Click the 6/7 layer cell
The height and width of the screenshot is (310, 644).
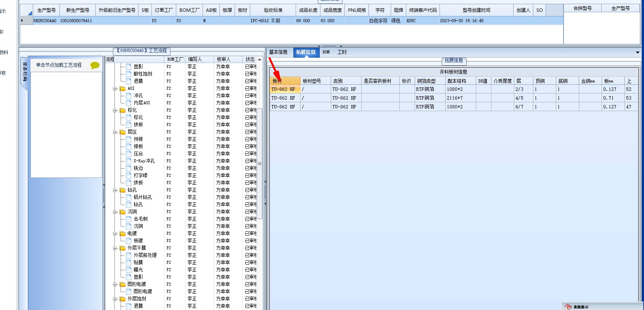(x=523, y=107)
